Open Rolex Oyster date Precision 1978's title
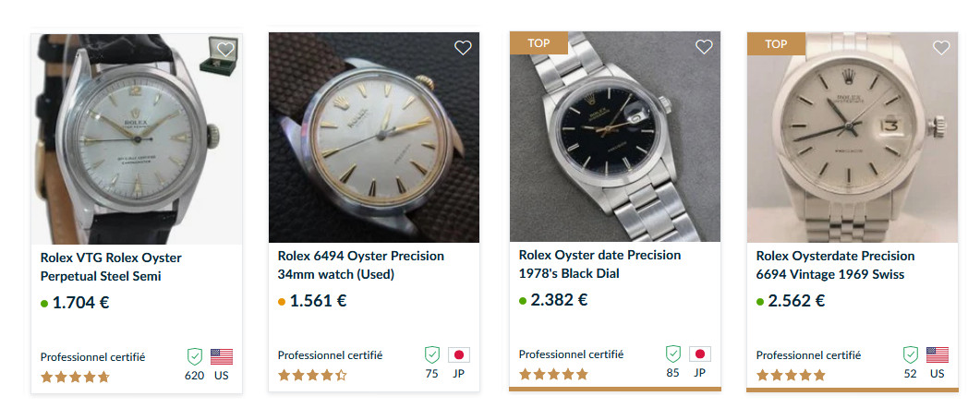Screen dimensions: 980x420 599,264
